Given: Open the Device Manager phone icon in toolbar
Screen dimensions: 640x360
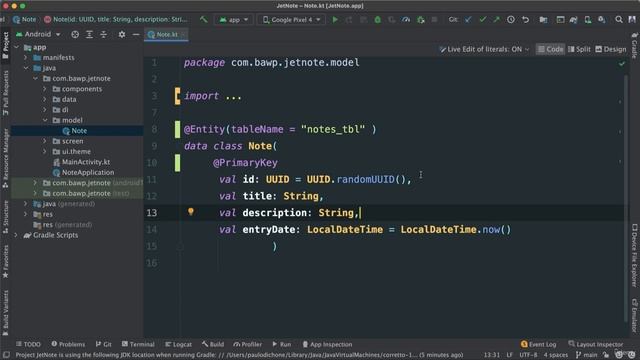Looking at the screenshot, I should tap(588, 19).
